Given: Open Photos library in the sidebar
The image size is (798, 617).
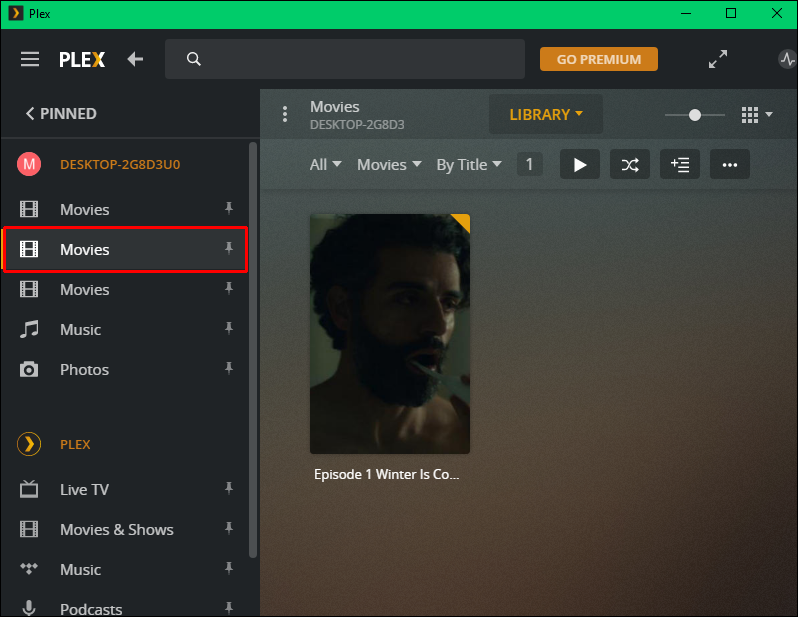Looking at the screenshot, I should pos(84,369).
